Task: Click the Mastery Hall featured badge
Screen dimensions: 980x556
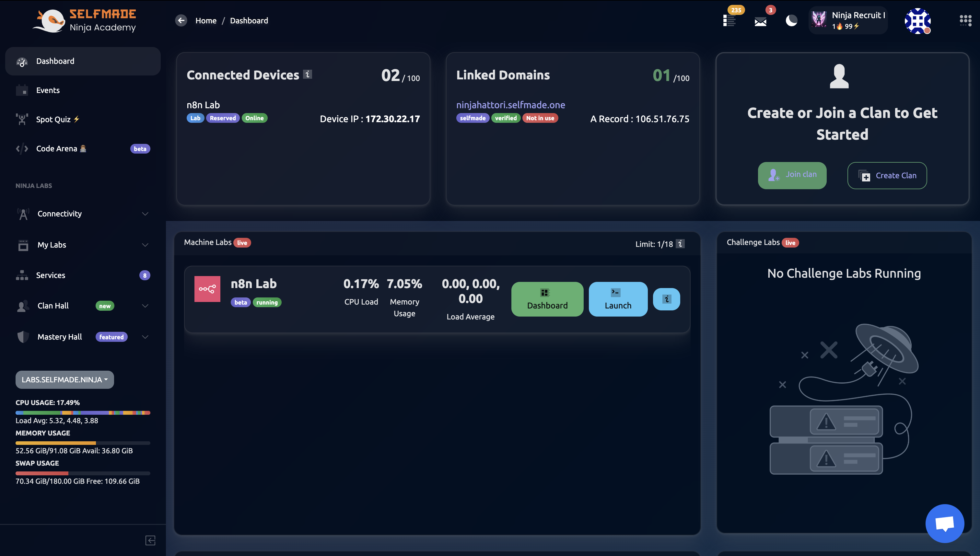Action: point(111,337)
